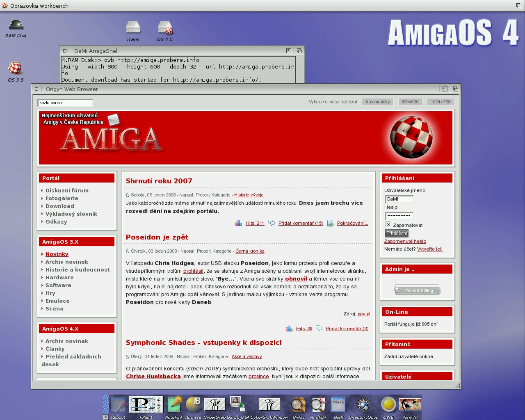525x420 pixels.
Task: Click the Hits: 39 chart icon
Action: tap(289, 329)
